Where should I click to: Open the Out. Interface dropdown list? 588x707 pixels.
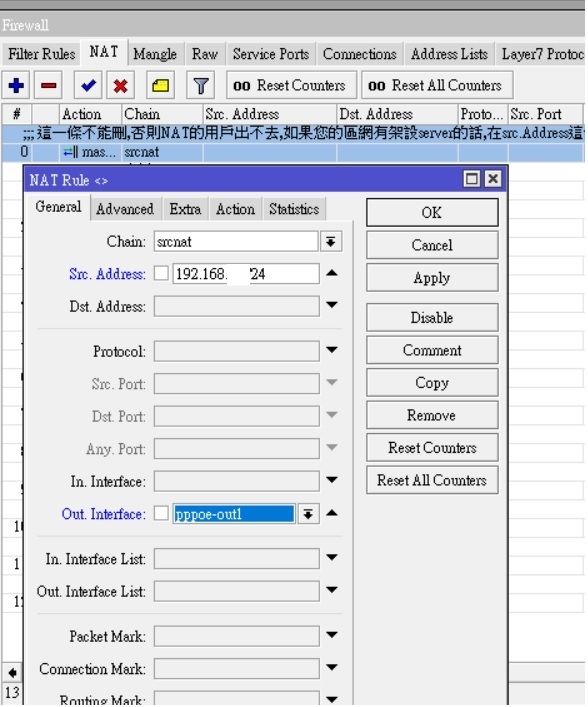coord(308,514)
